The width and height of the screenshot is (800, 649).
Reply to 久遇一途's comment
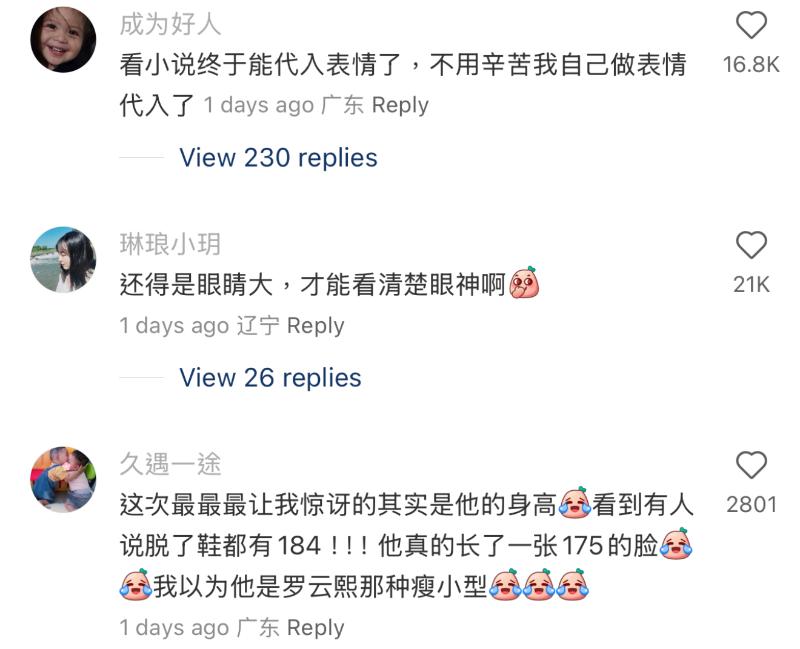(315, 628)
